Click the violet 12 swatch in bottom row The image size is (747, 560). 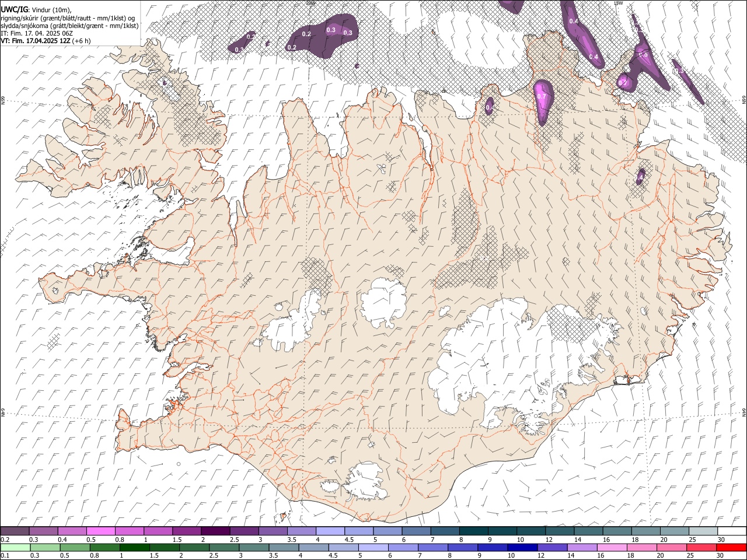[552, 547]
